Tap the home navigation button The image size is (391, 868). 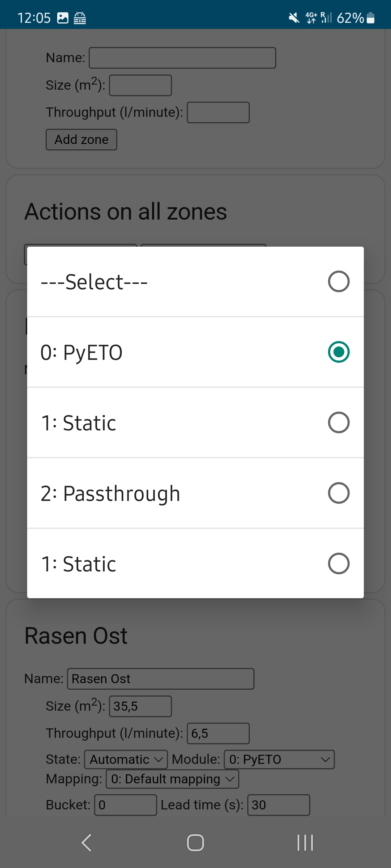click(195, 843)
